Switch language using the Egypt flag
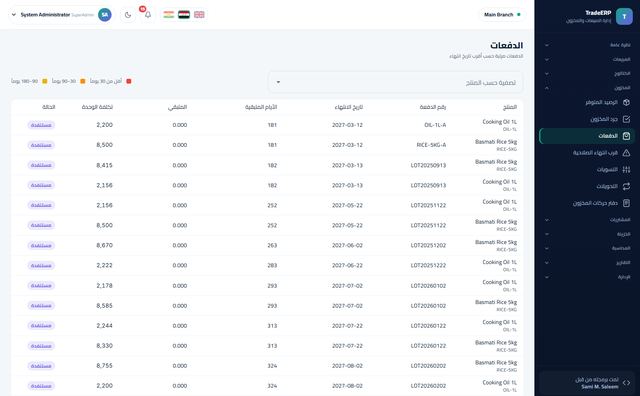 (x=184, y=15)
